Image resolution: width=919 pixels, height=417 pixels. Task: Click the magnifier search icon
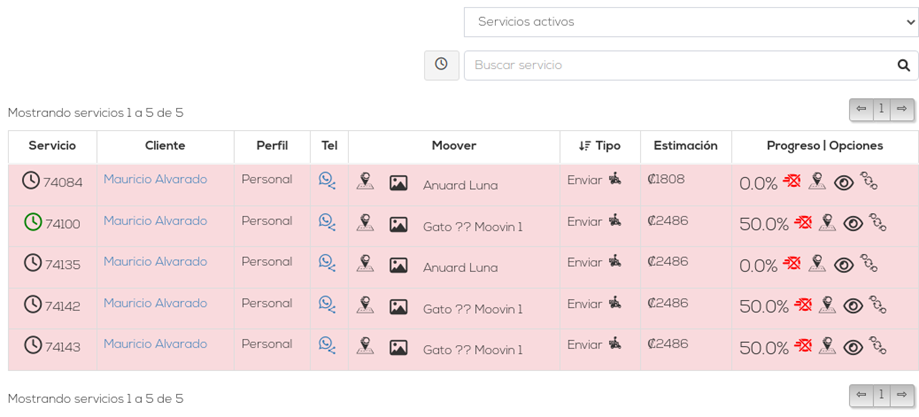[x=903, y=65]
